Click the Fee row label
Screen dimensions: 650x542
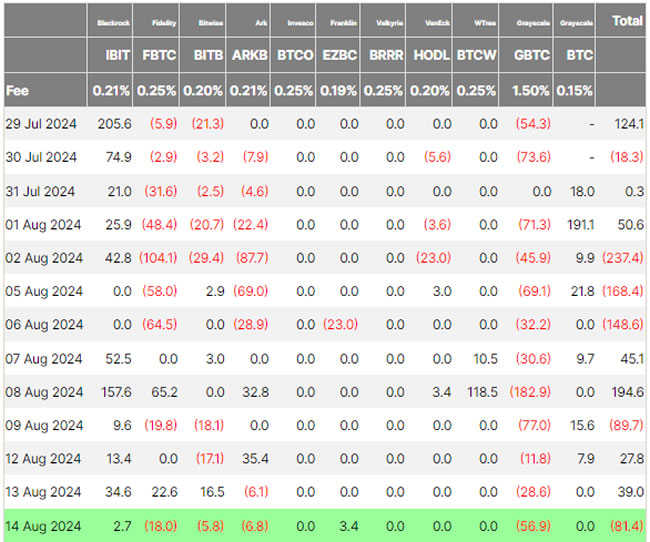(x=17, y=90)
